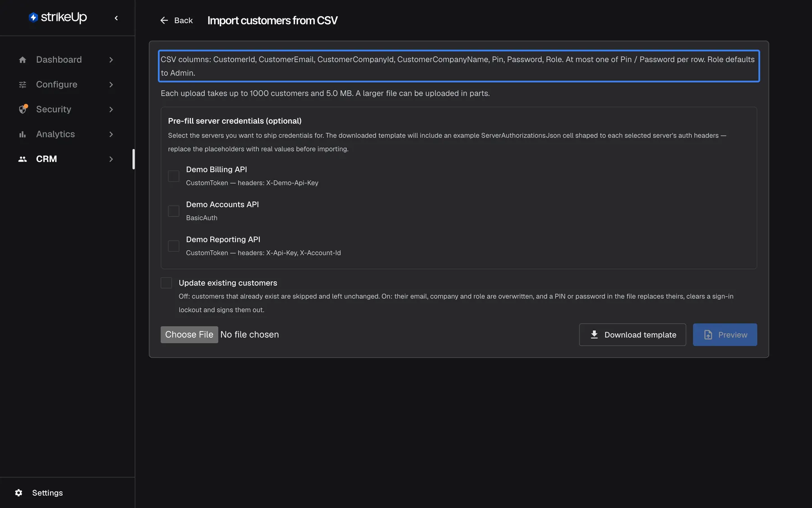This screenshot has width=812, height=508.
Task: Enable the Demo Billing API checkbox
Action: [174, 176]
